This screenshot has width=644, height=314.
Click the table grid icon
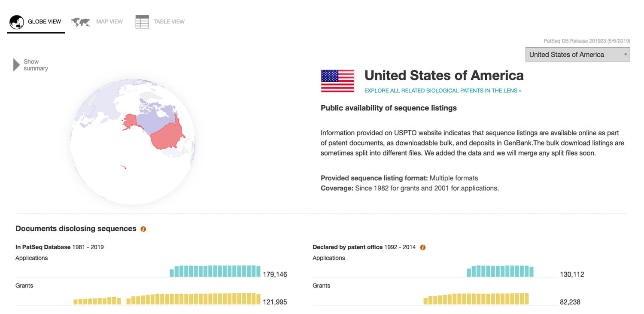tap(142, 22)
